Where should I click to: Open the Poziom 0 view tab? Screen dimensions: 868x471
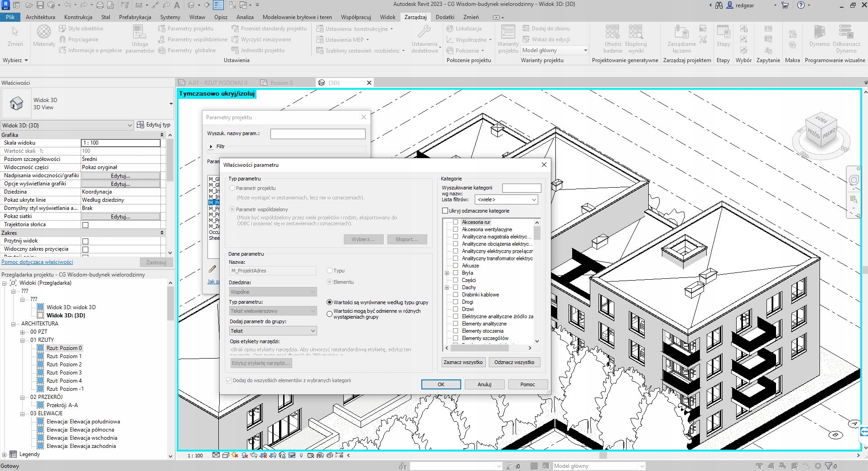click(x=281, y=83)
